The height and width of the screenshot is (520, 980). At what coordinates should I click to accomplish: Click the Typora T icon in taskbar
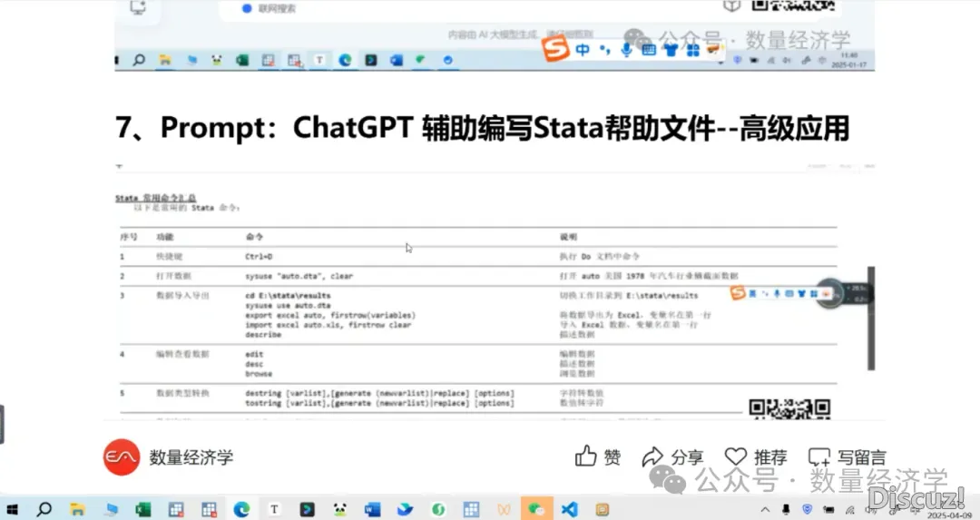pyautogui.click(x=274, y=509)
